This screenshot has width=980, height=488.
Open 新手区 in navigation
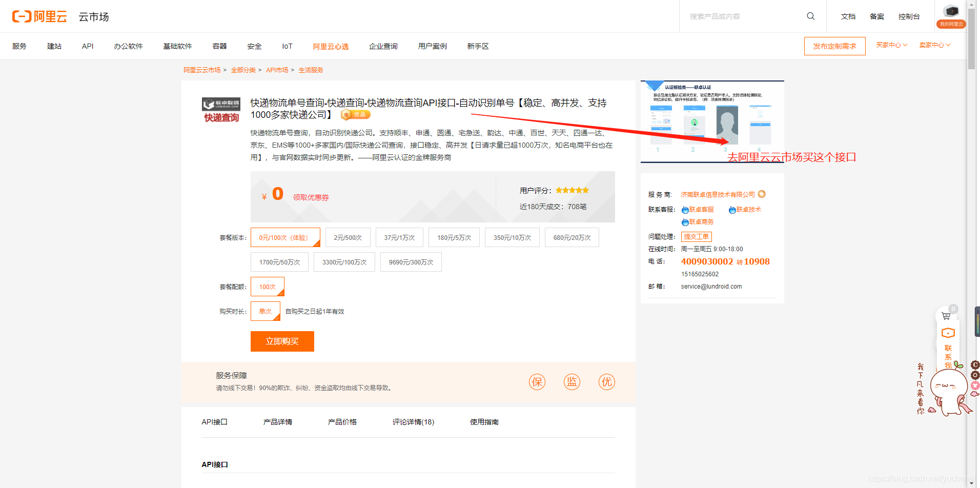point(478,46)
